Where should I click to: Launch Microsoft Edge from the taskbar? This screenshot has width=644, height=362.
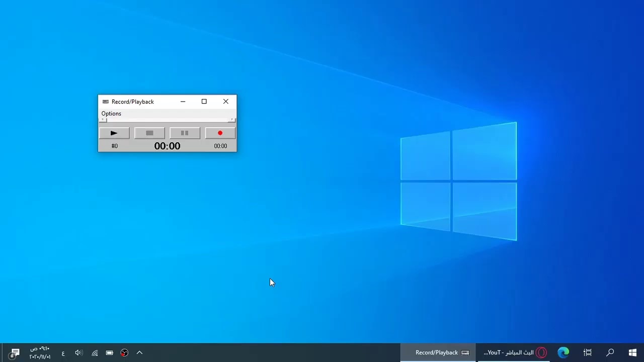(x=563, y=352)
